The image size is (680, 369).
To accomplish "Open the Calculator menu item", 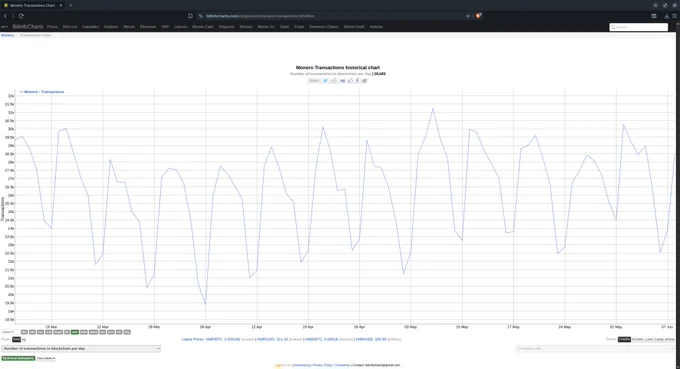I will pyautogui.click(x=91, y=27).
